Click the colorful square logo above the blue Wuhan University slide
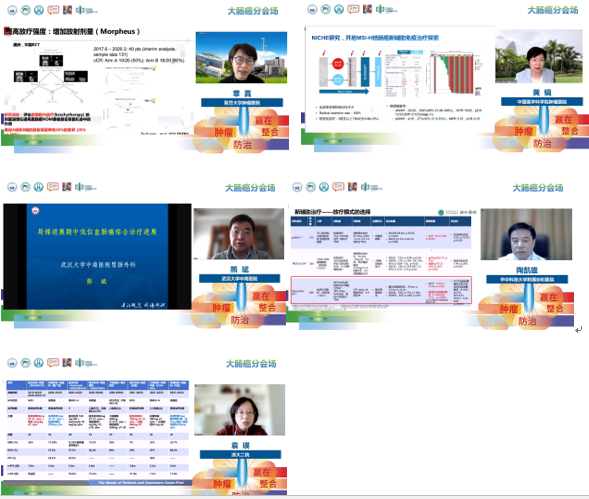 pos(66,186)
